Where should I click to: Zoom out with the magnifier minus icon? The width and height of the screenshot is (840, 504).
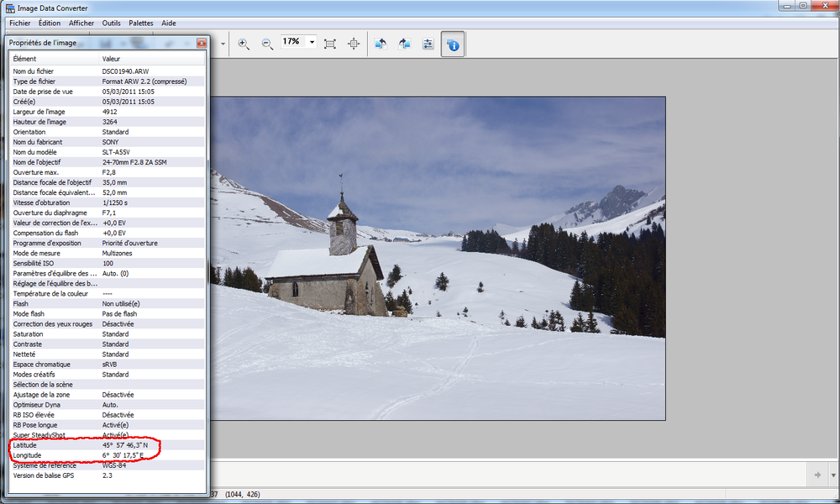pyautogui.click(x=267, y=44)
